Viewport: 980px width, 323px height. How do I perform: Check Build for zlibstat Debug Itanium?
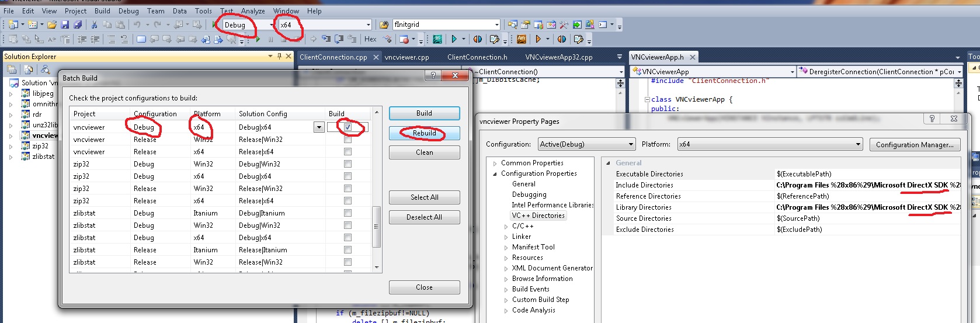(347, 213)
